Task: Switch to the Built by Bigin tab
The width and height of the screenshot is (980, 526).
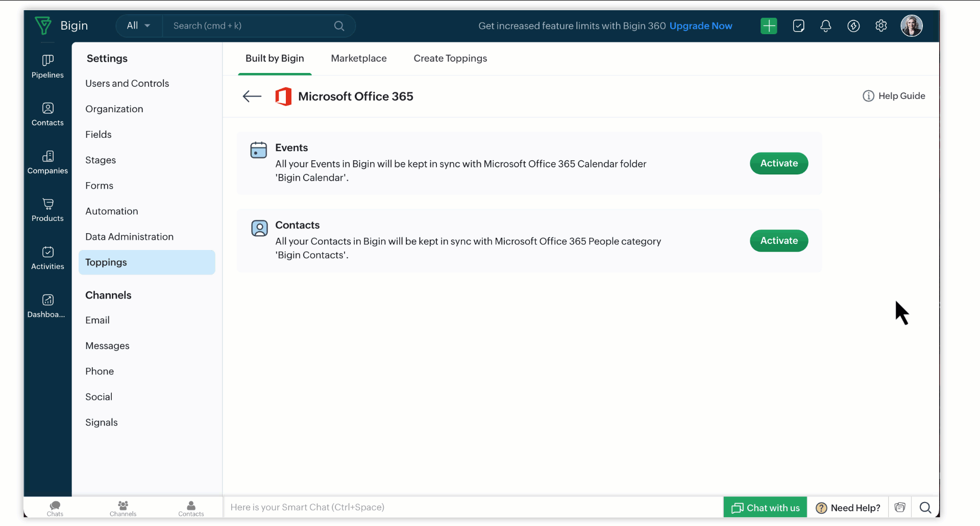Action: pyautogui.click(x=275, y=58)
